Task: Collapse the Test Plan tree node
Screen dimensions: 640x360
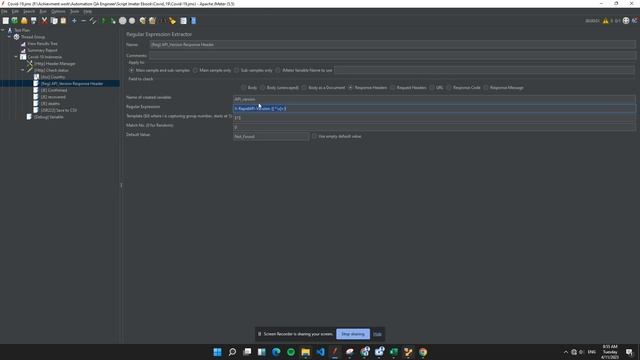Action: [x=3, y=30]
